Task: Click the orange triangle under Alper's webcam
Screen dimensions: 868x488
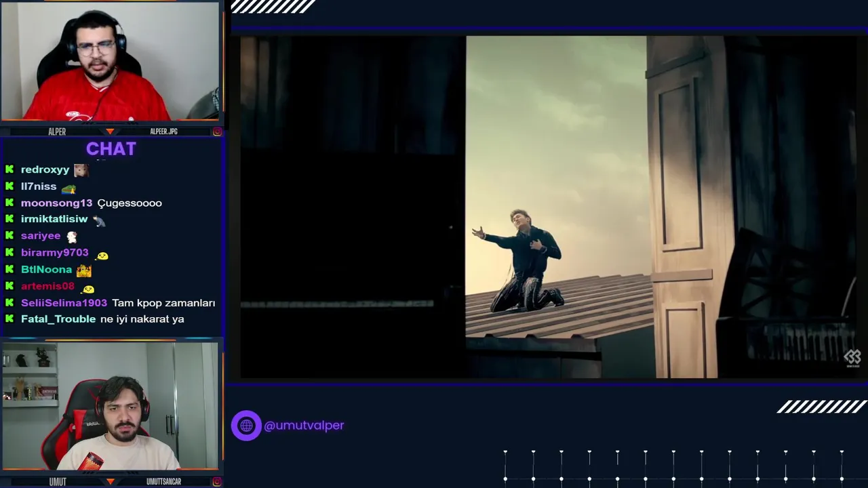Action: pyautogui.click(x=110, y=131)
